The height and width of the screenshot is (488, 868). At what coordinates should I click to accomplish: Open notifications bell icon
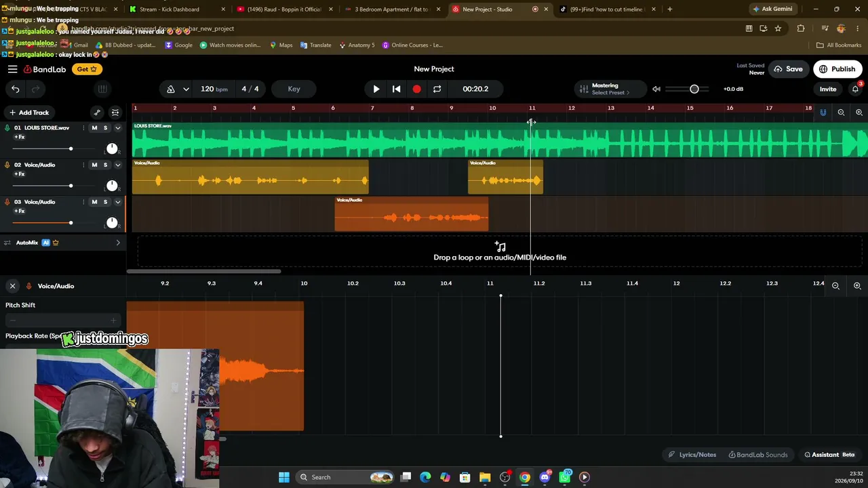pos(855,89)
